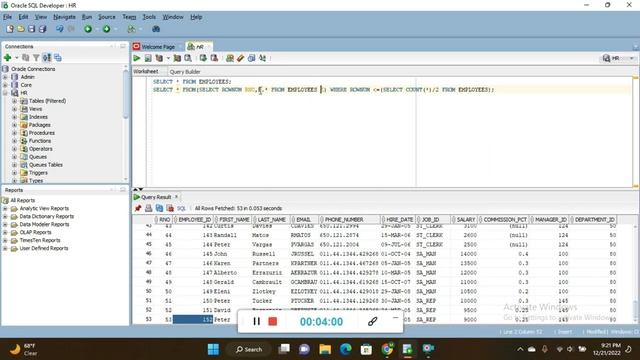The width and height of the screenshot is (640, 360).
Task: Click the Clear eraser icon in worksheet toolbar
Action: 240,58
